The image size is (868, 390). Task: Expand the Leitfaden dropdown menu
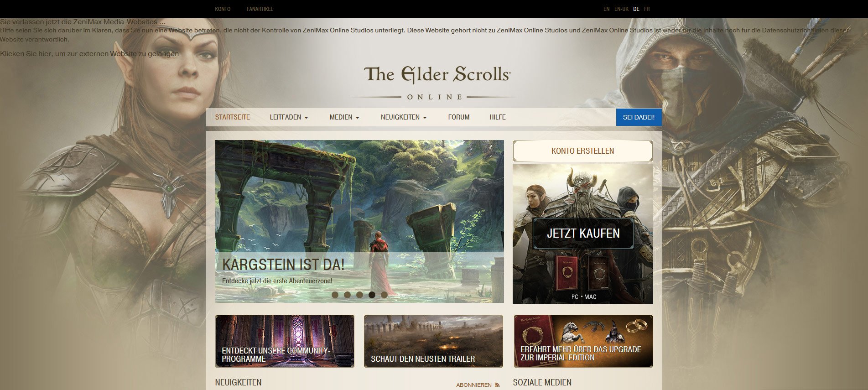click(289, 117)
